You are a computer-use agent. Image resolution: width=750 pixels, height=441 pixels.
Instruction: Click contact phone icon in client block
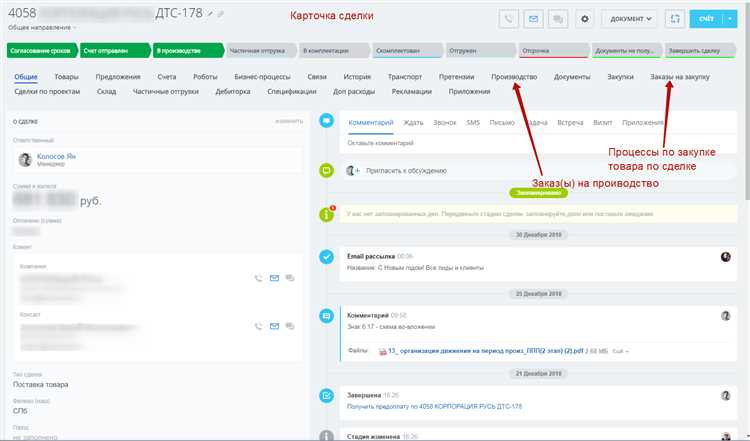pyautogui.click(x=258, y=326)
